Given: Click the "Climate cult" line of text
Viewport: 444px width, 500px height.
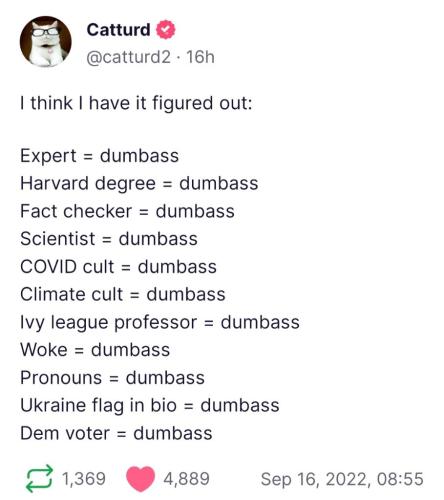Looking at the screenshot, I should [123, 295].
